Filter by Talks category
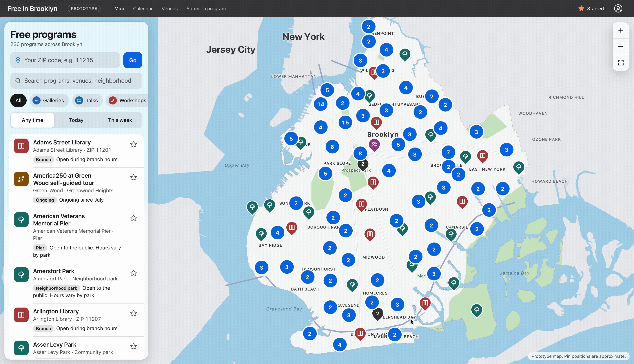Screen dimensions: 634x364 coord(87,100)
